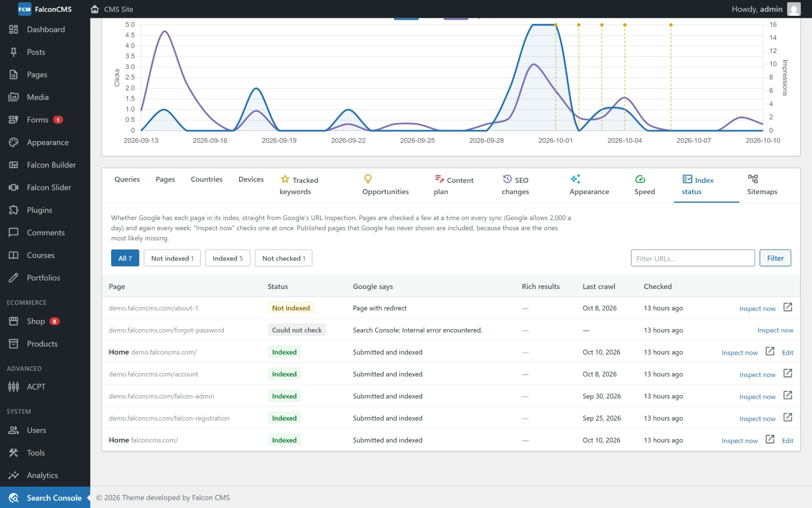Select the Not checked 1 filter
The image size is (812, 508).
click(x=284, y=258)
